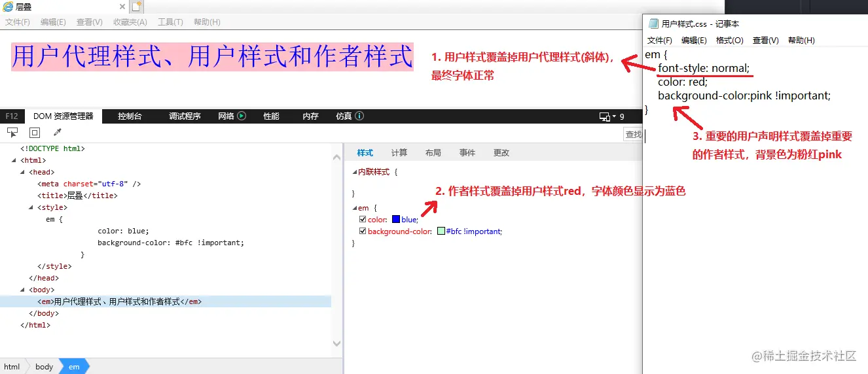The image size is (868, 374).
Task: Open the document mode dropdown arrow
Action: [614, 116]
